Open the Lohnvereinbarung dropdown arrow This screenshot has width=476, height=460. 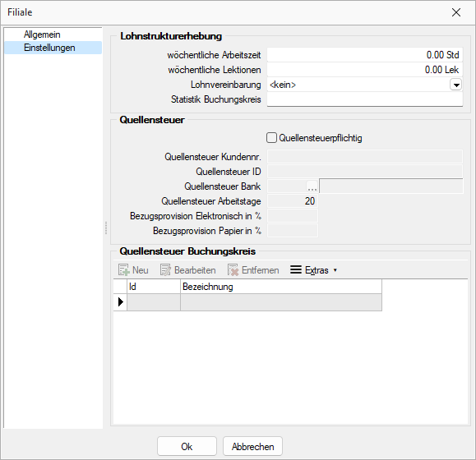point(456,85)
